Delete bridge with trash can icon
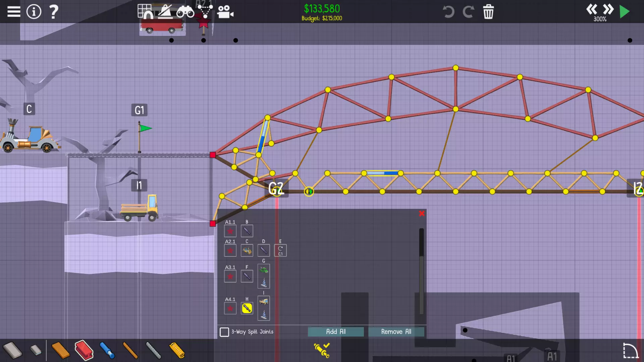 pos(488,12)
